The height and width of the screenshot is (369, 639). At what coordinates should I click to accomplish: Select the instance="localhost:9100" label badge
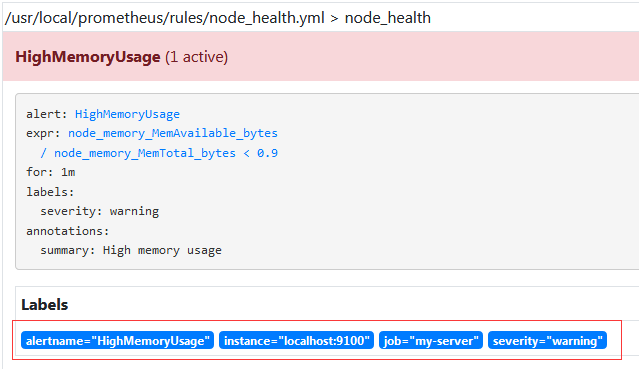[x=296, y=340]
